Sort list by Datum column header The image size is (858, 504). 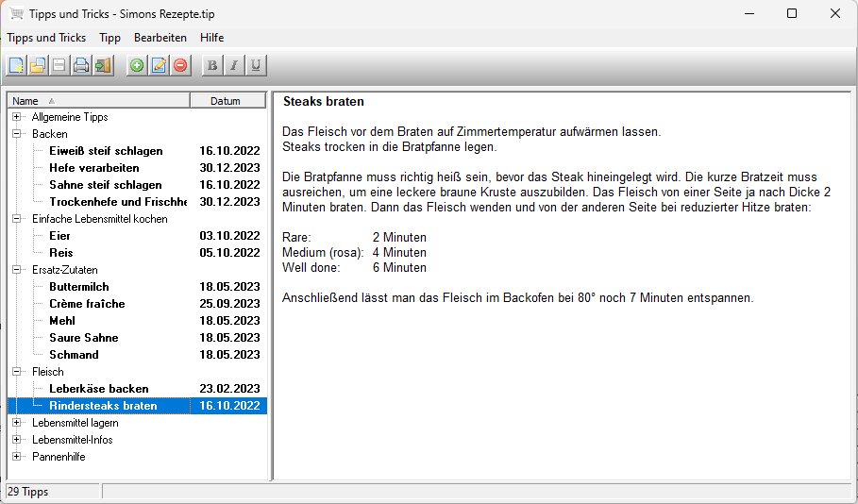click(226, 101)
